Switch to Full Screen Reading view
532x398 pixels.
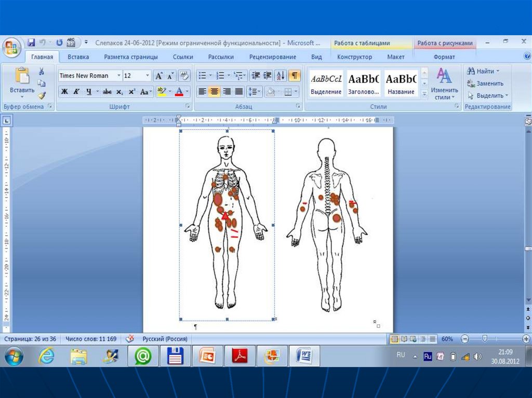coord(404,339)
